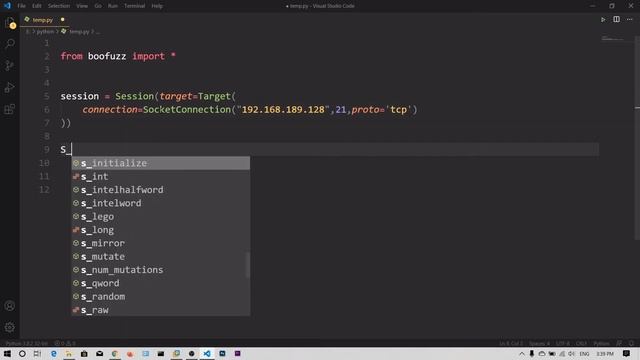Switch to VS Code taskbar icon

207,353
